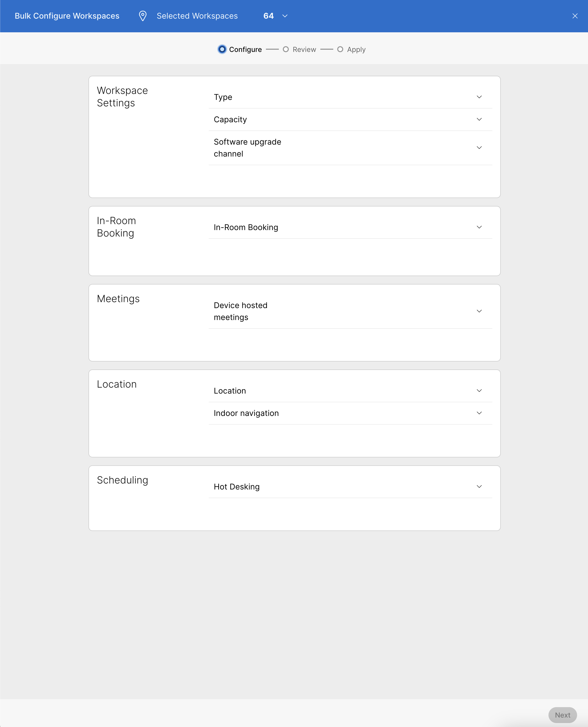The width and height of the screenshot is (588, 727).
Task: Click Bulk Configure Workspaces title
Action: click(67, 16)
